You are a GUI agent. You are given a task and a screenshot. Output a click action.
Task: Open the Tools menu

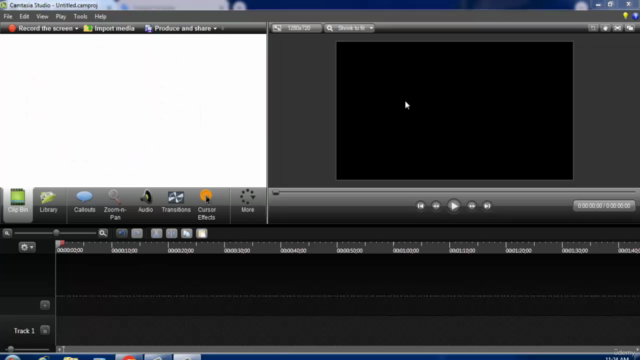click(80, 16)
